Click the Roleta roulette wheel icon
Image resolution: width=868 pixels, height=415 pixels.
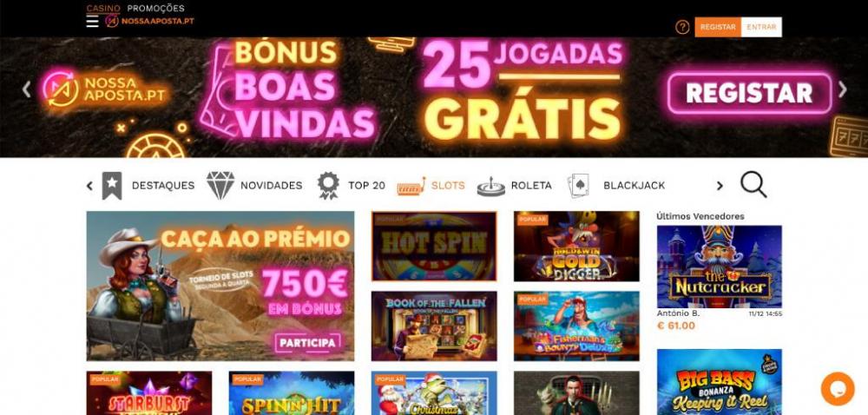[491, 187]
